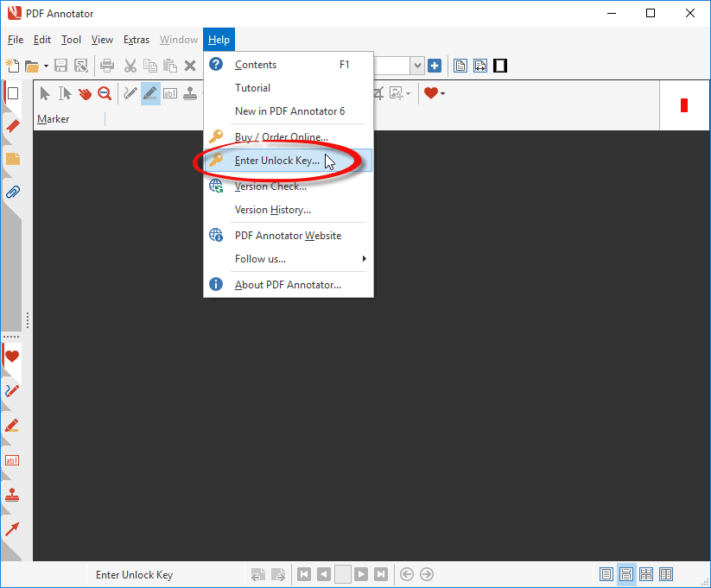
Task: Pick the Stamp tool from the toolbar
Action: (x=190, y=93)
